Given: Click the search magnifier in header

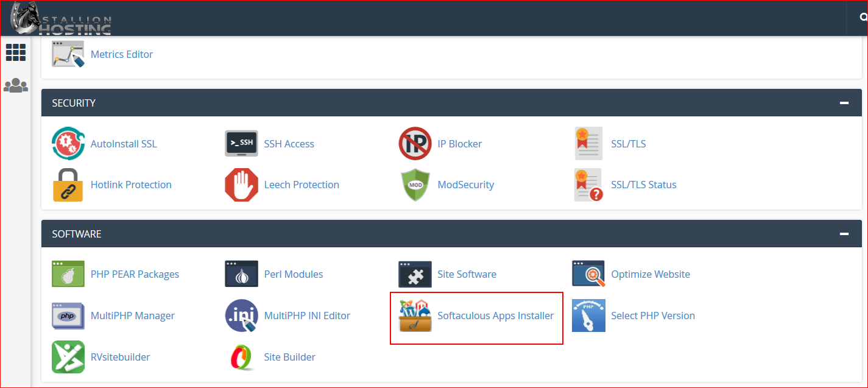Looking at the screenshot, I should click(863, 18).
